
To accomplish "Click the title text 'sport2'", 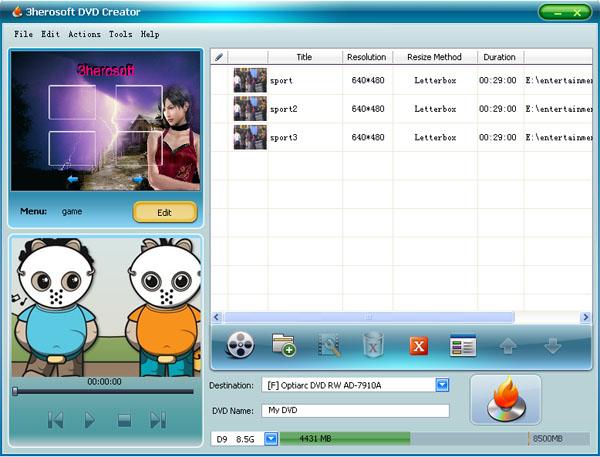I will [284, 109].
